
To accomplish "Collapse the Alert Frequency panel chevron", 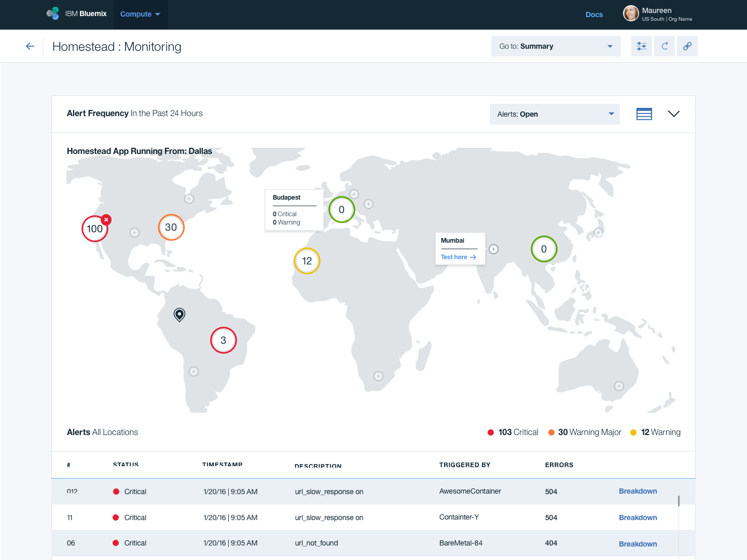I will point(674,114).
